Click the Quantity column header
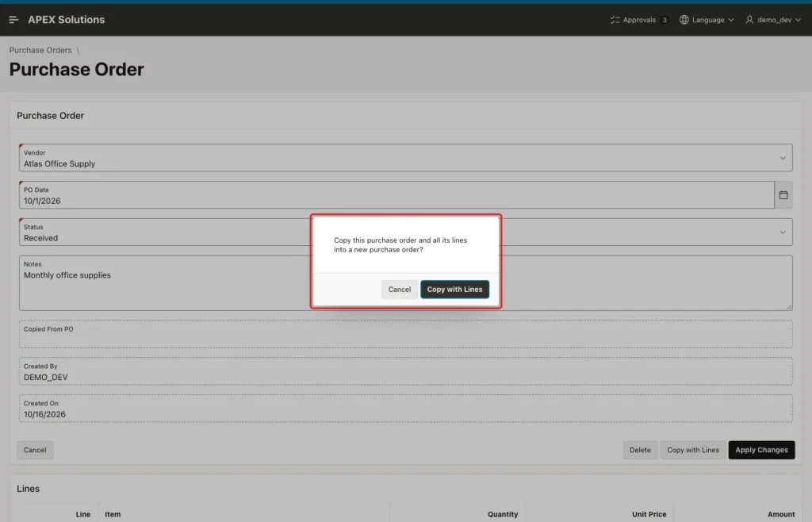The height and width of the screenshot is (522, 812). click(x=502, y=514)
